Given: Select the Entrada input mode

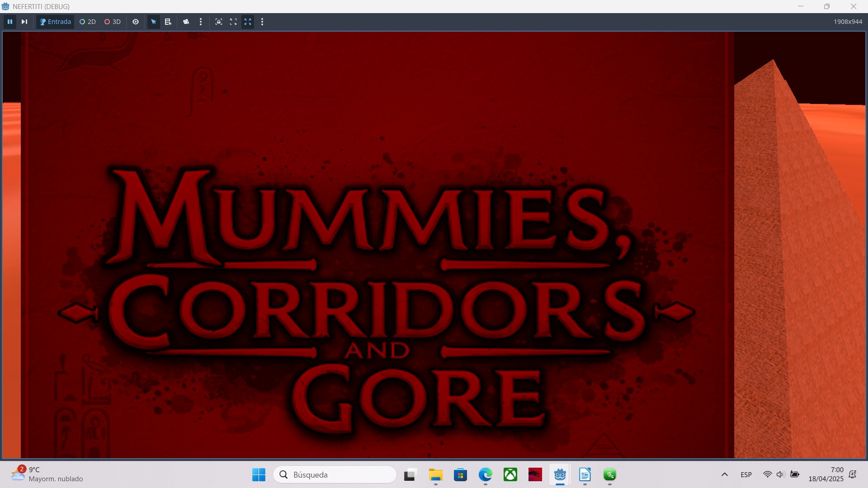Looking at the screenshot, I should click(55, 22).
